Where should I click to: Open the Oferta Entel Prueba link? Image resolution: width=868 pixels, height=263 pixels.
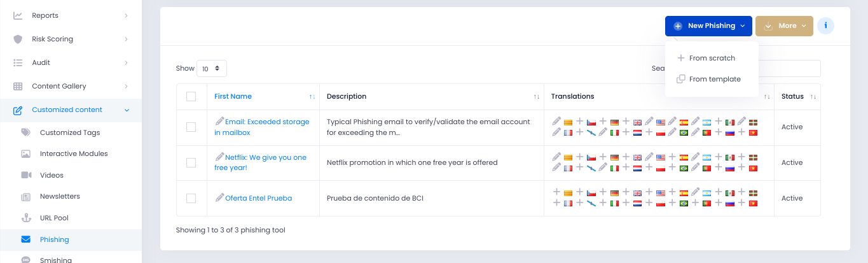click(258, 198)
